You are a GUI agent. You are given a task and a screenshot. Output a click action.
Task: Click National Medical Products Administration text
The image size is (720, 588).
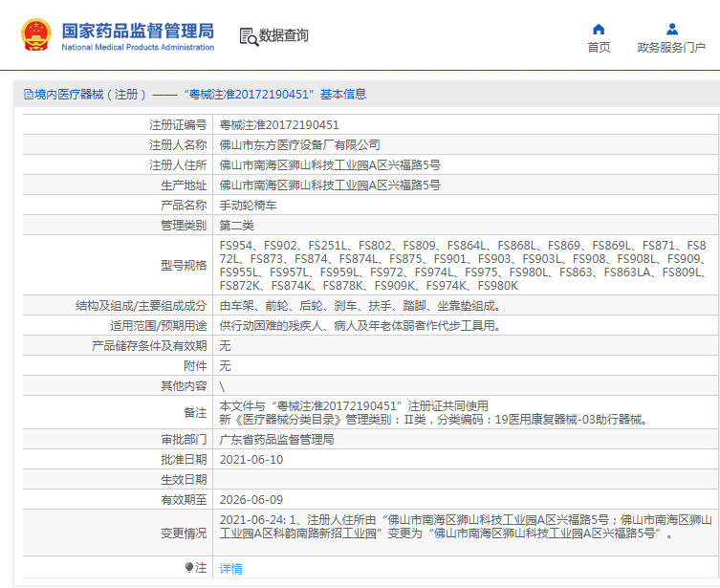[138, 47]
